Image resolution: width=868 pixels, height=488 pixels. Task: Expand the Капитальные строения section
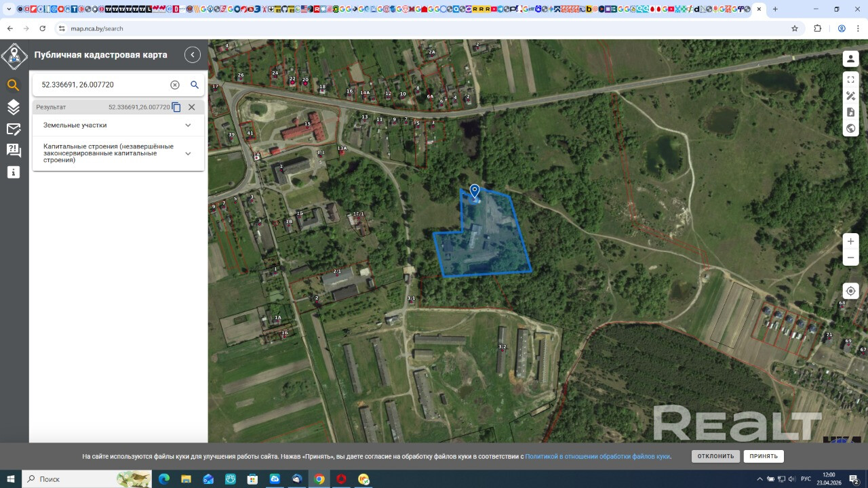pos(188,153)
